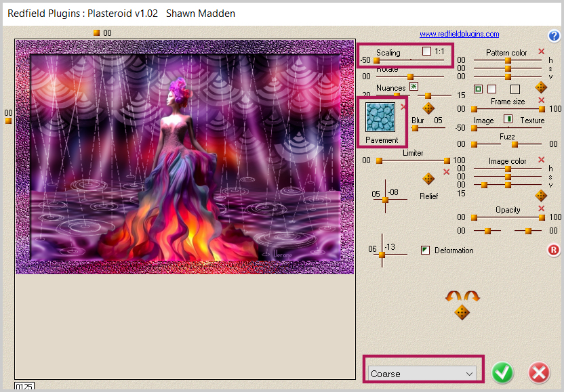Click the dice icon above Relief label
Viewport: 564px width, 392px height.
click(x=428, y=179)
